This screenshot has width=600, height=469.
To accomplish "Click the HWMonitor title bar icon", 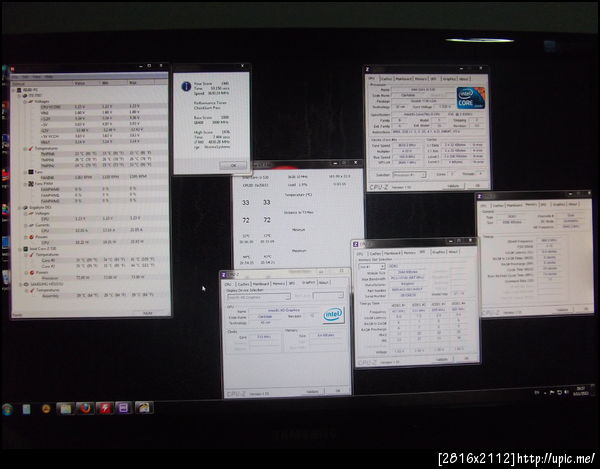I will click(x=13, y=69).
